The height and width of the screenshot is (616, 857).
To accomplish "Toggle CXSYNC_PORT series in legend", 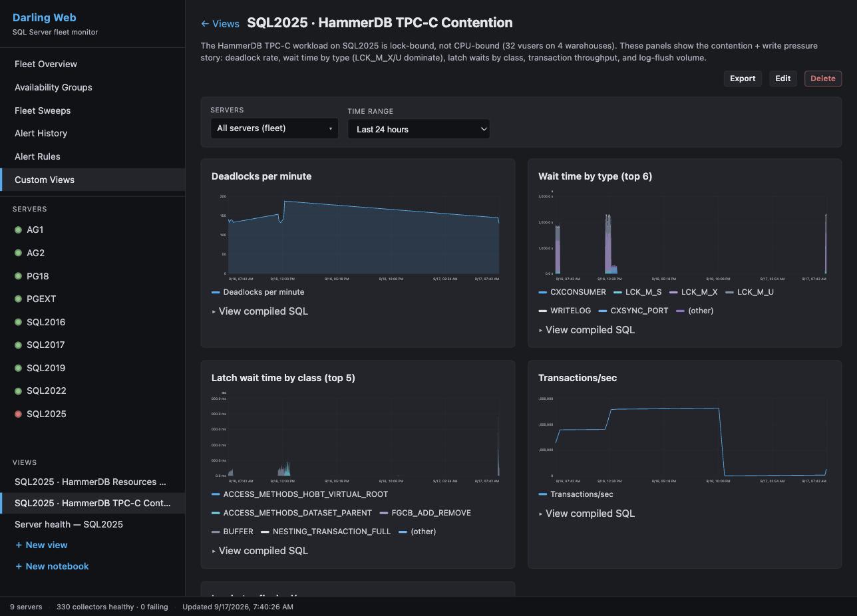I will pyautogui.click(x=633, y=311).
